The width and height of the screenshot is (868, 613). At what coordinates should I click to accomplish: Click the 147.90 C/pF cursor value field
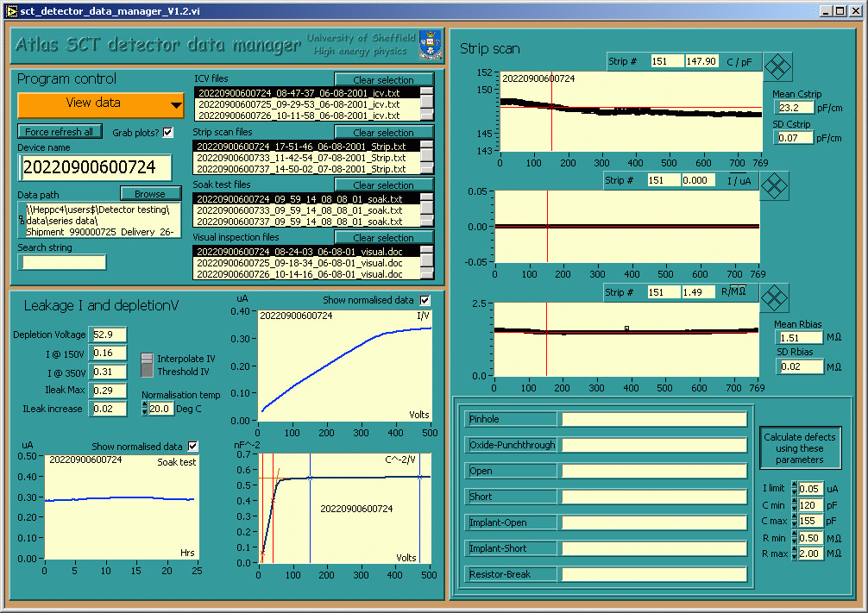coord(702,61)
